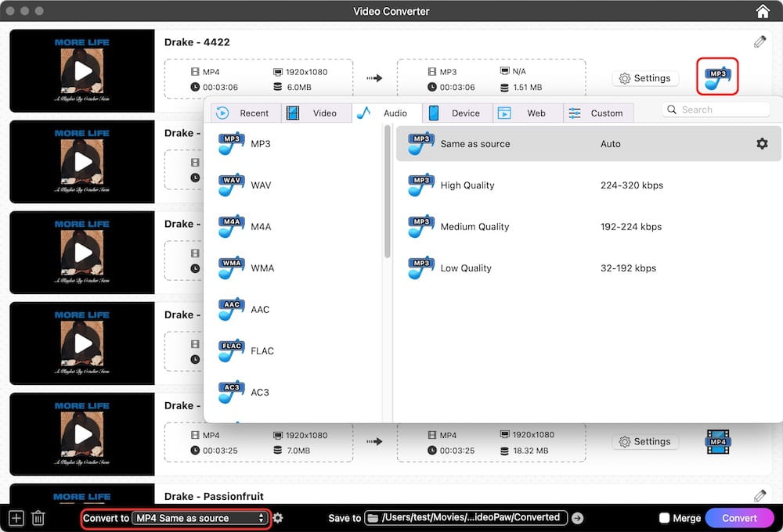Viewport: 783px width, 532px height.
Task: Click the pencil edit icon for Drake - 4422
Action: coord(760,42)
